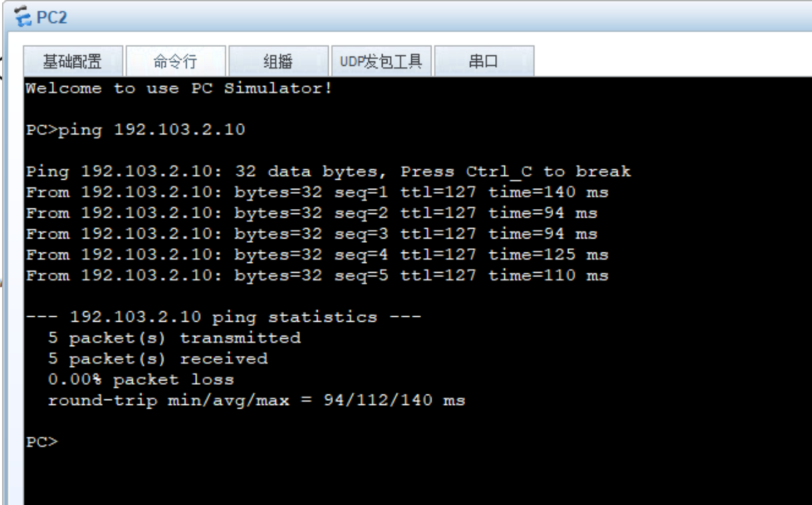Click the seq=3 ping reply line

pos(312,234)
